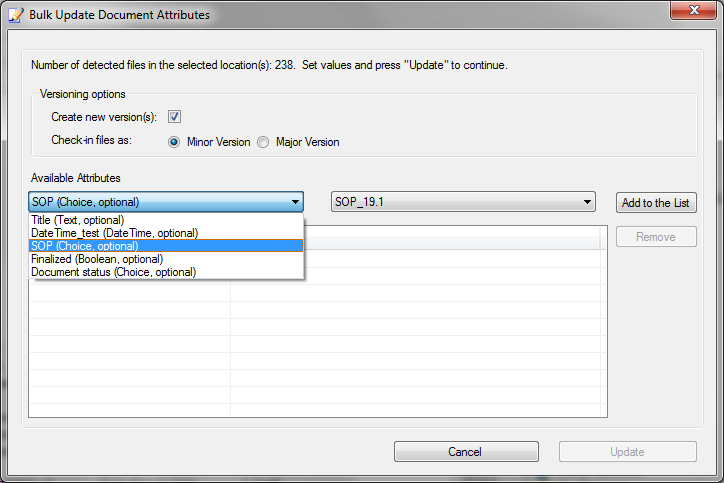The image size is (724, 483).
Task: Choose Finalized (Boolean, optional) option
Action: point(166,259)
